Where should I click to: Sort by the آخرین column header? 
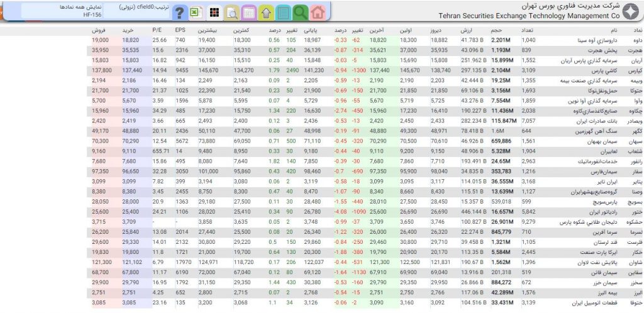point(377,30)
